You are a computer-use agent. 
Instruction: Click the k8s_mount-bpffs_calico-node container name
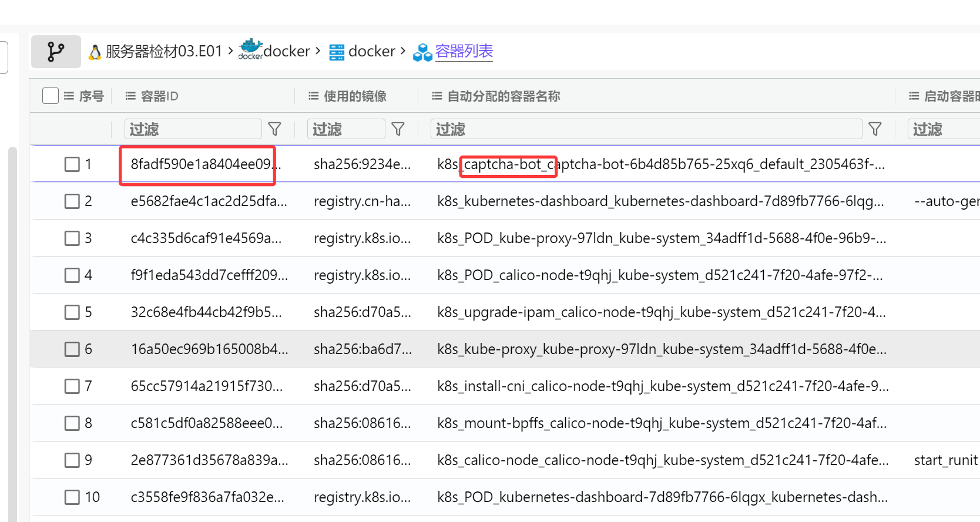662,423
